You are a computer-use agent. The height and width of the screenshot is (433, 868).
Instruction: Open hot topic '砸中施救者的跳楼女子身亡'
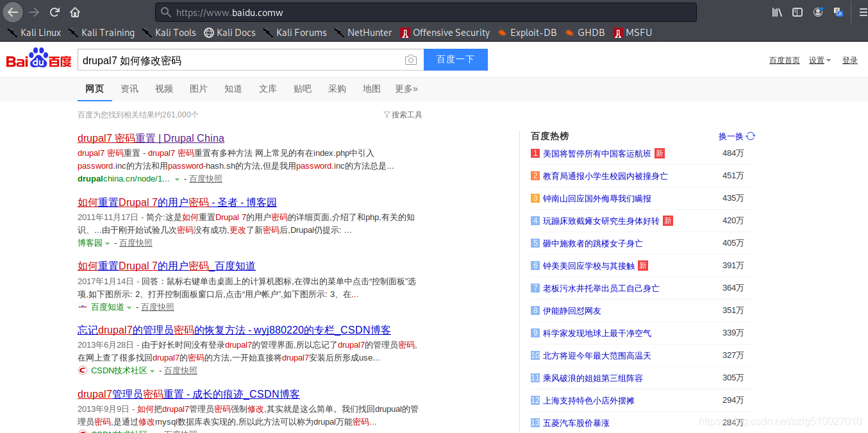point(593,243)
